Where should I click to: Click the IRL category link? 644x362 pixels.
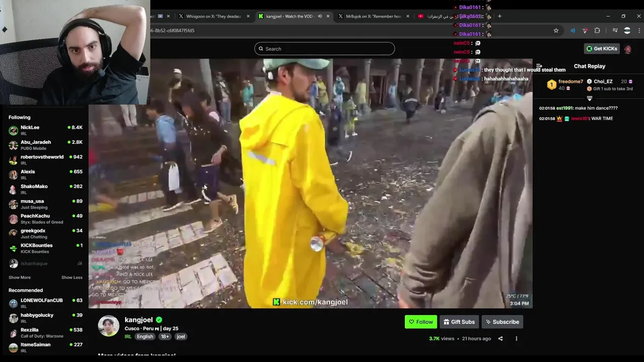click(128, 336)
